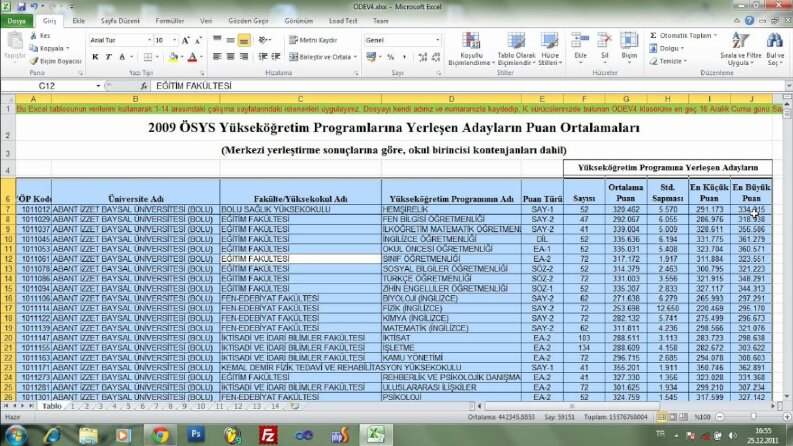Switch to the Formüller tab
Image resolution: width=793 pixels, height=446 pixels.
click(x=169, y=21)
